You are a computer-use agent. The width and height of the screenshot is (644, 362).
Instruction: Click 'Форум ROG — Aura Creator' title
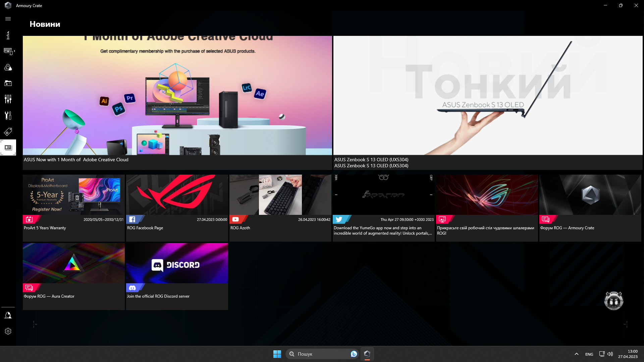[x=49, y=296]
